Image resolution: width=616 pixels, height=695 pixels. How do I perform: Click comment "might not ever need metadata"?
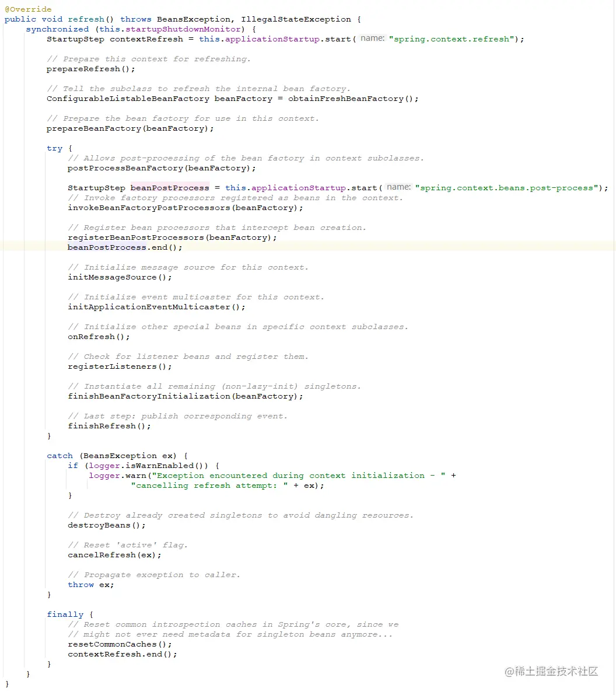pyautogui.click(x=230, y=634)
